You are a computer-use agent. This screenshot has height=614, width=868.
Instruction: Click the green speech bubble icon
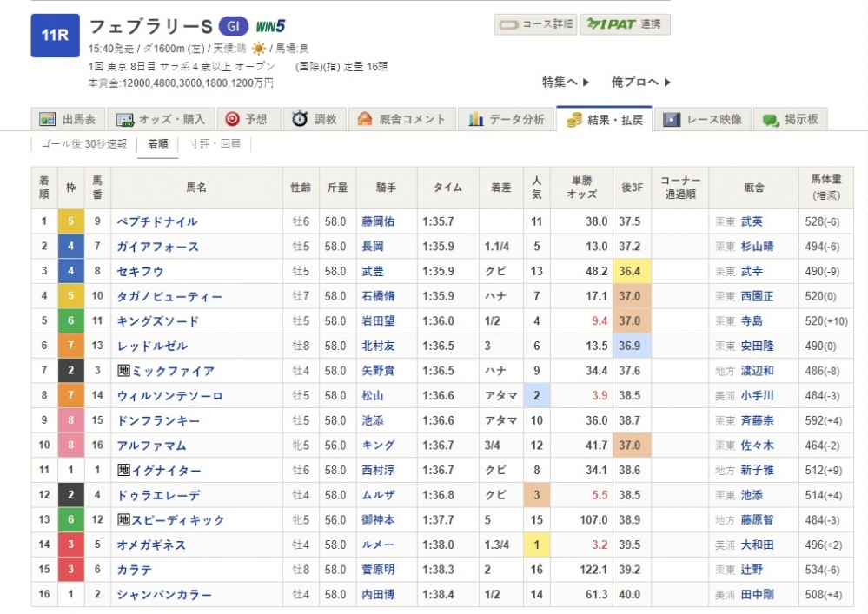point(772,120)
